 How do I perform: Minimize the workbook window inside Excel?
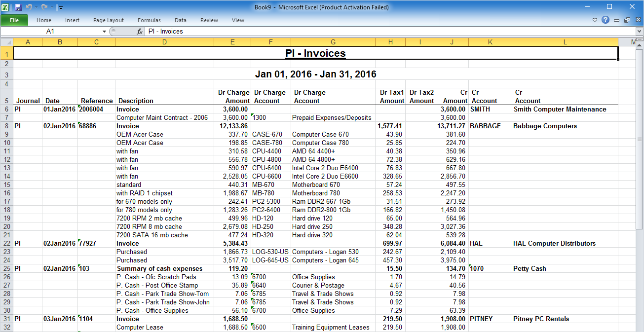pyautogui.click(x=617, y=20)
